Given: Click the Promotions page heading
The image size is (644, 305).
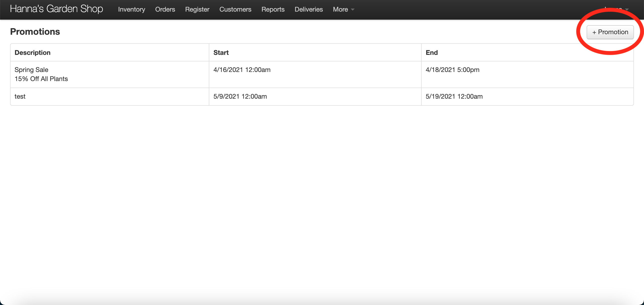Looking at the screenshot, I should click(x=35, y=32).
